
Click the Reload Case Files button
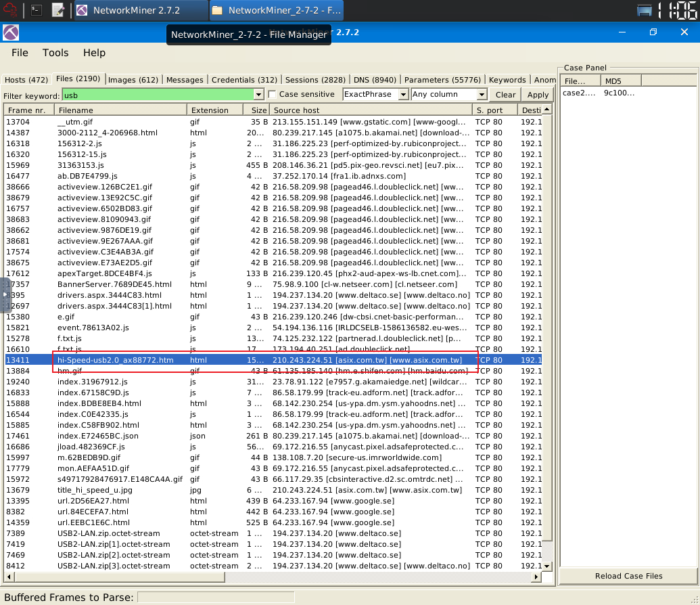point(628,576)
